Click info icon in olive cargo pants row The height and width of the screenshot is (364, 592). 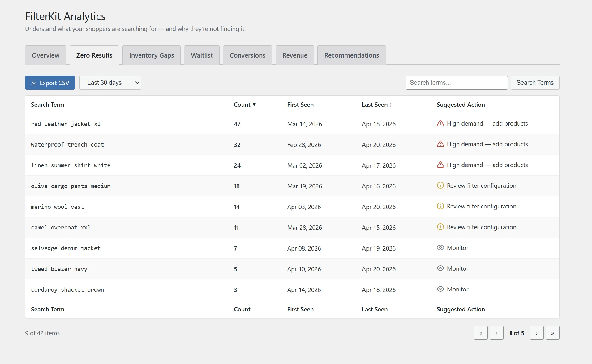pos(440,186)
